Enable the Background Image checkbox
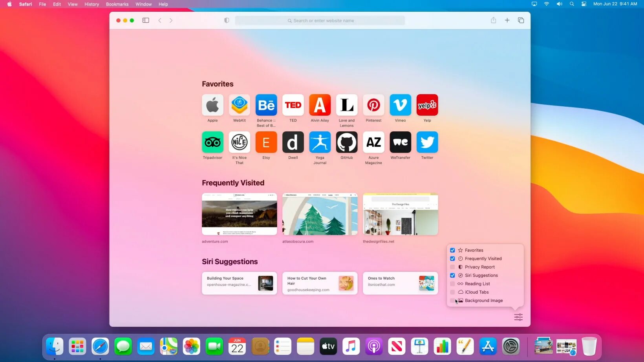Viewport: 644px width, 362px height. [x=452, y=300]
